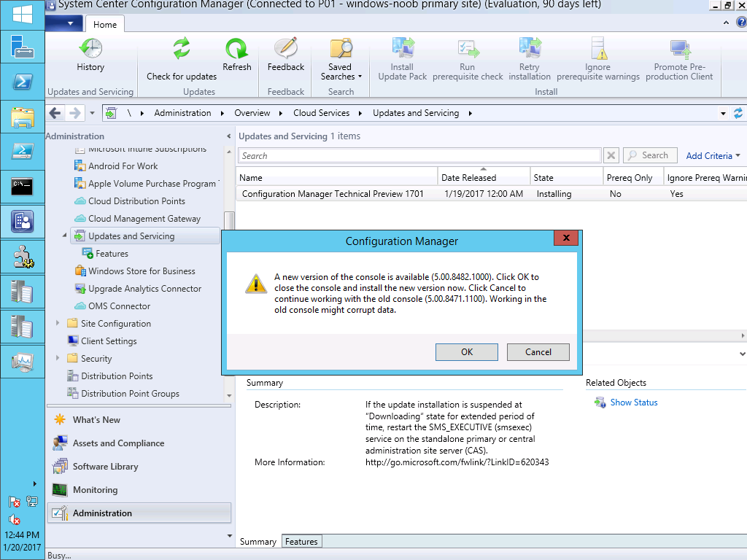The height and width of the screenshot is (560, 747).
Task: Click the address bar refresh icon
Action: [x=738, y=113]
